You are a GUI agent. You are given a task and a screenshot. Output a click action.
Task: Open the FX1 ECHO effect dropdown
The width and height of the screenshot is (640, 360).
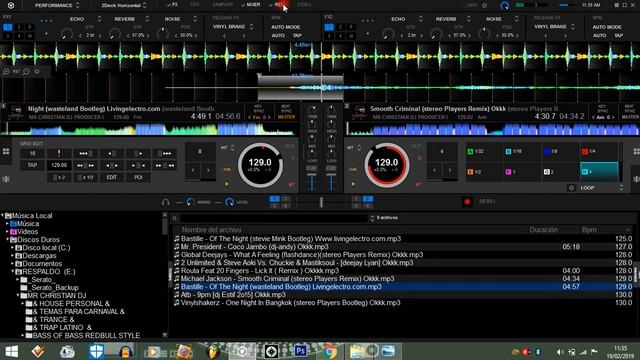click(85, 19)
